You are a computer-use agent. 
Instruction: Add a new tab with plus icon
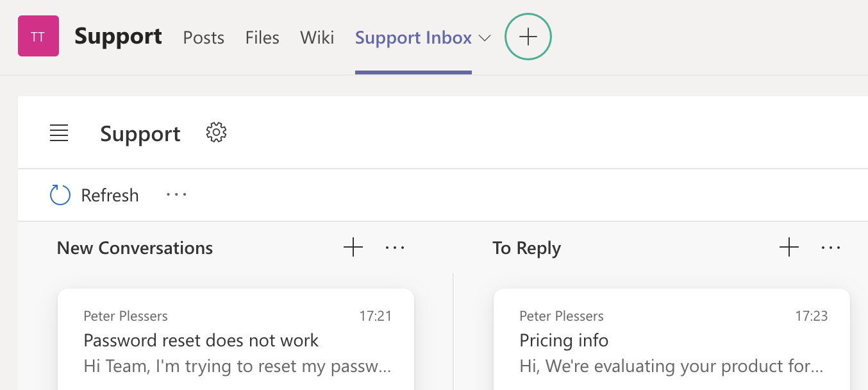[528, 37]
